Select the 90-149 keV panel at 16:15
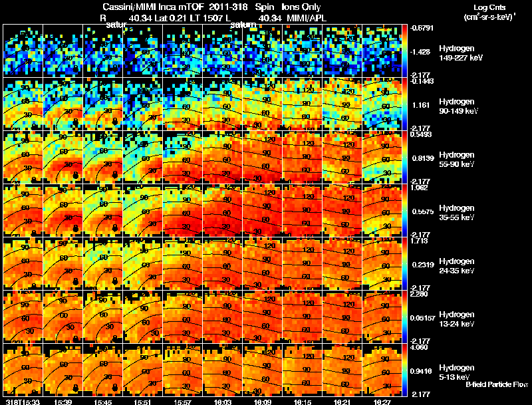The height and width of the screenshot is (405, 532). 303,104
